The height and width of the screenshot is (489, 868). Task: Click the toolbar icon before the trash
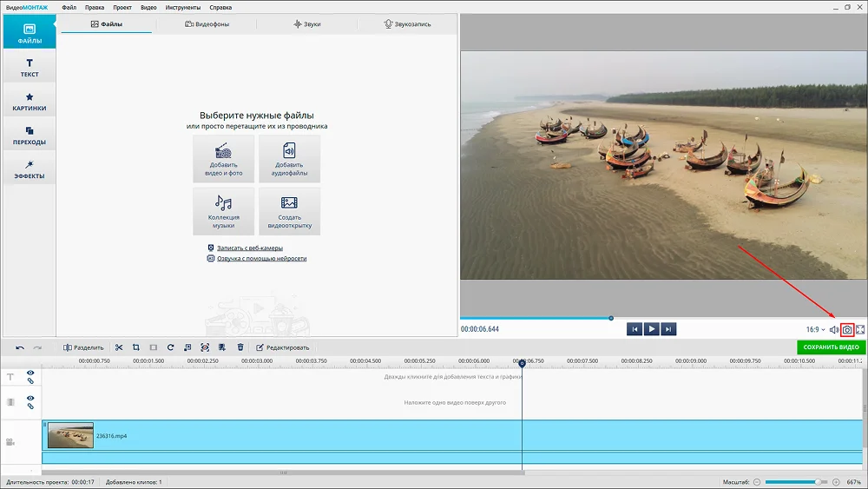(222, 347)
